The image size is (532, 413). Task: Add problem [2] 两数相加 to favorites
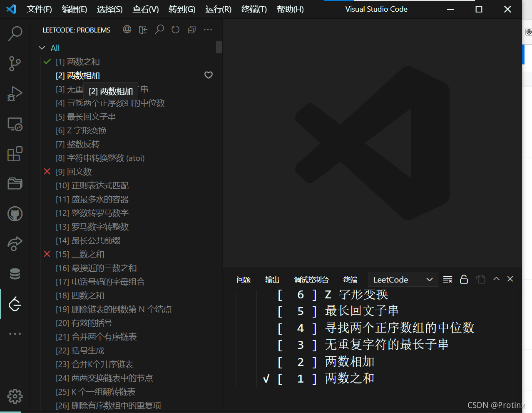209,75
